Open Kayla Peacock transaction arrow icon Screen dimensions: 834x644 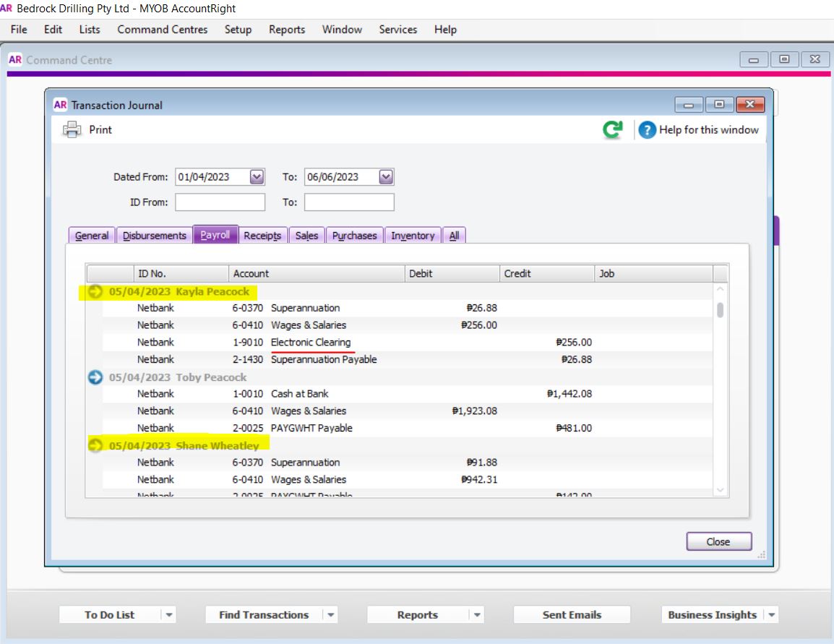pos(95,291)
